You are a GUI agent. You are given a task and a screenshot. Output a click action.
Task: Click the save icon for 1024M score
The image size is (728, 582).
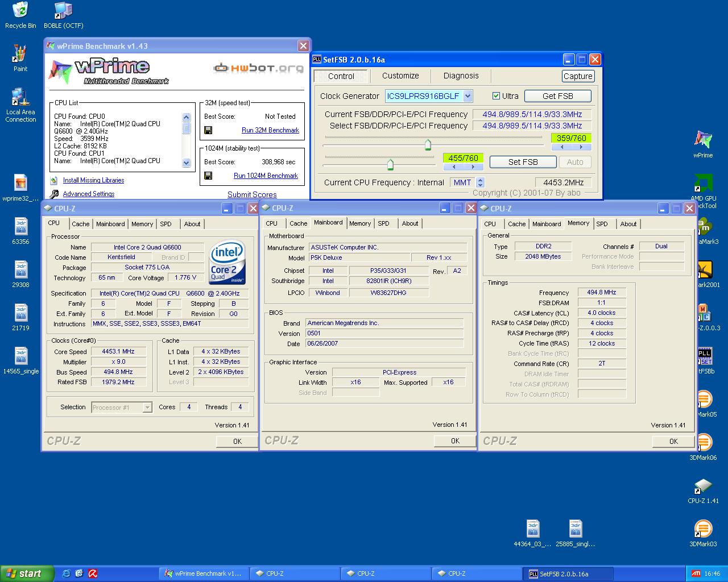tap(208, 176)
